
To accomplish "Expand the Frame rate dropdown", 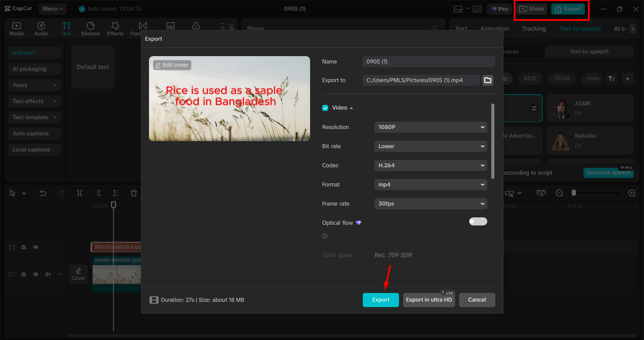I will pos(431,204).
